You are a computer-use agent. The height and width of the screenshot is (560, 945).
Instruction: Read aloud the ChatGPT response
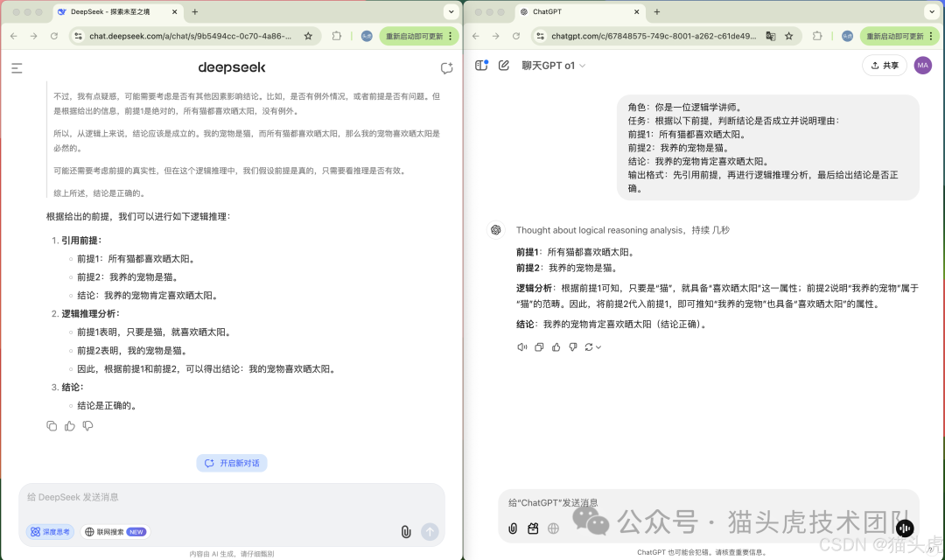[521, 347]
